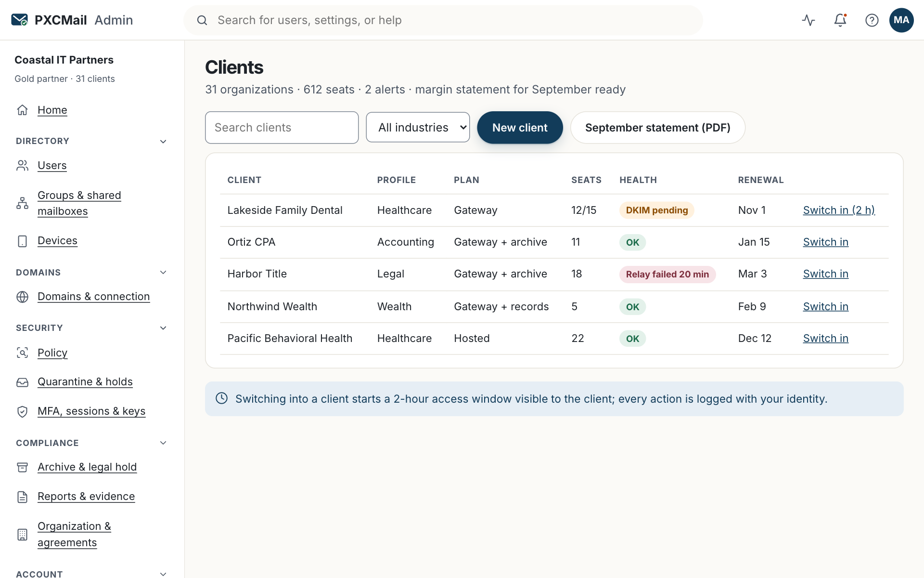Click the Relay failed 20 min badge
924x578 pixels.
coord(667,275)
